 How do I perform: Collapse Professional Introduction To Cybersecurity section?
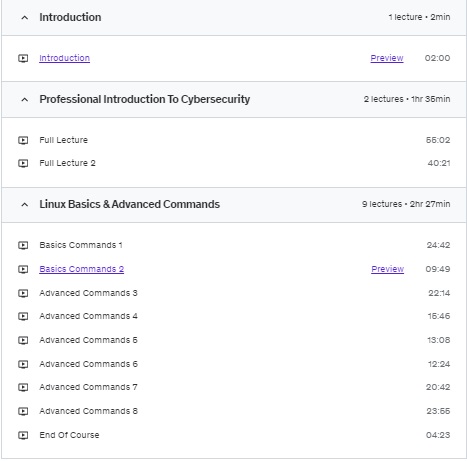coord(25,100)
